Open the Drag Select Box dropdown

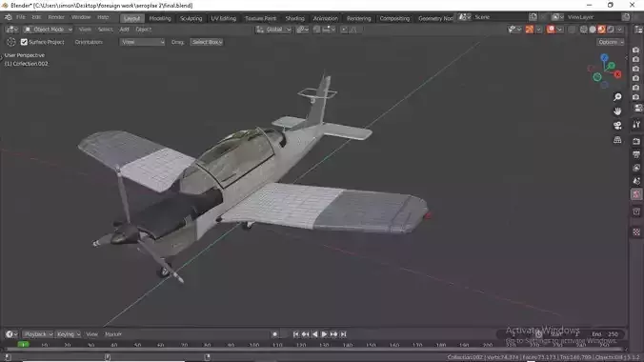coord(207,42)
